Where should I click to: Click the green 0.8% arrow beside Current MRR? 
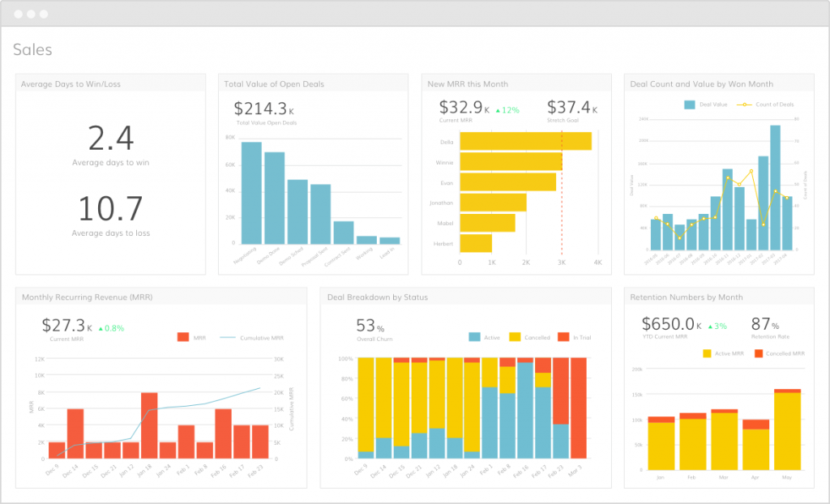[100, 329]
